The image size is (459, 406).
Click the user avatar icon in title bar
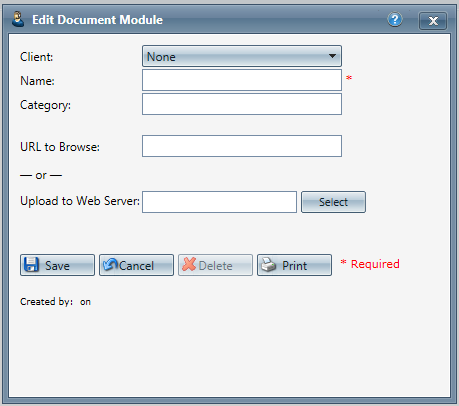pyautogui.click(x=18, y=19)
